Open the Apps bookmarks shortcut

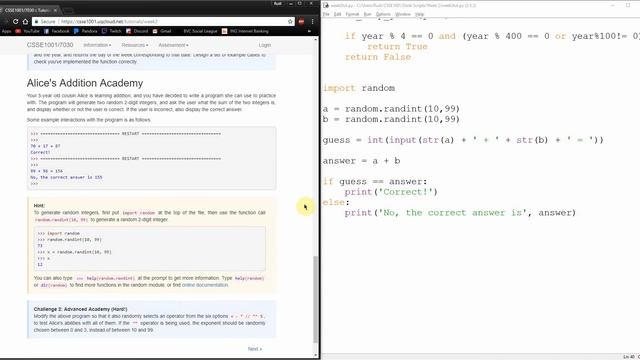point(7,31)
